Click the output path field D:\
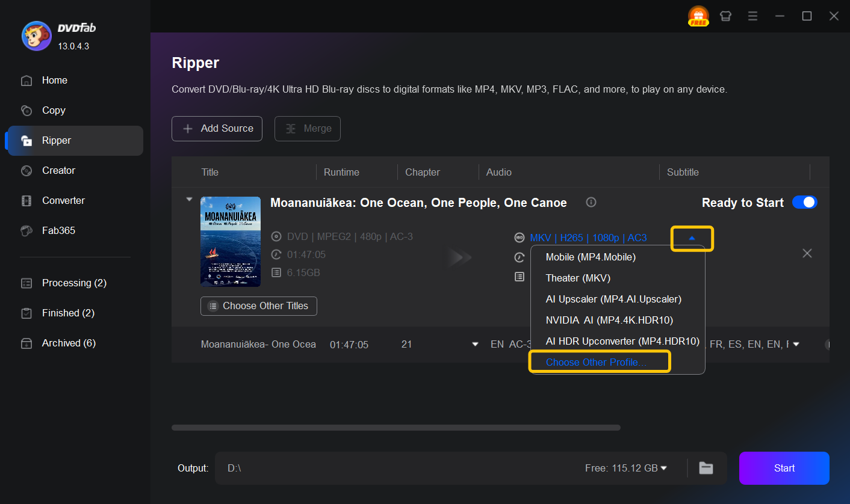This screenshot has width=850, height=504. point(397,468)
